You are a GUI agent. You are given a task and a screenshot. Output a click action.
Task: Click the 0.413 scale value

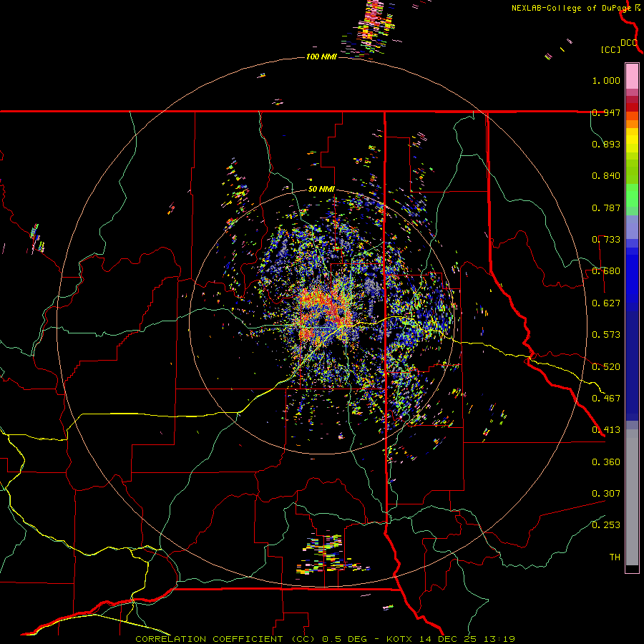606,430
